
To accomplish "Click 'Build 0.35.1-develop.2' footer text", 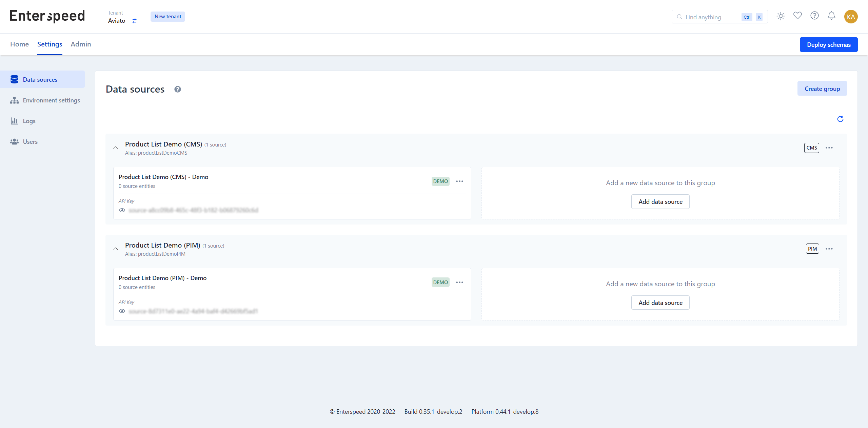I will [433, 412].
